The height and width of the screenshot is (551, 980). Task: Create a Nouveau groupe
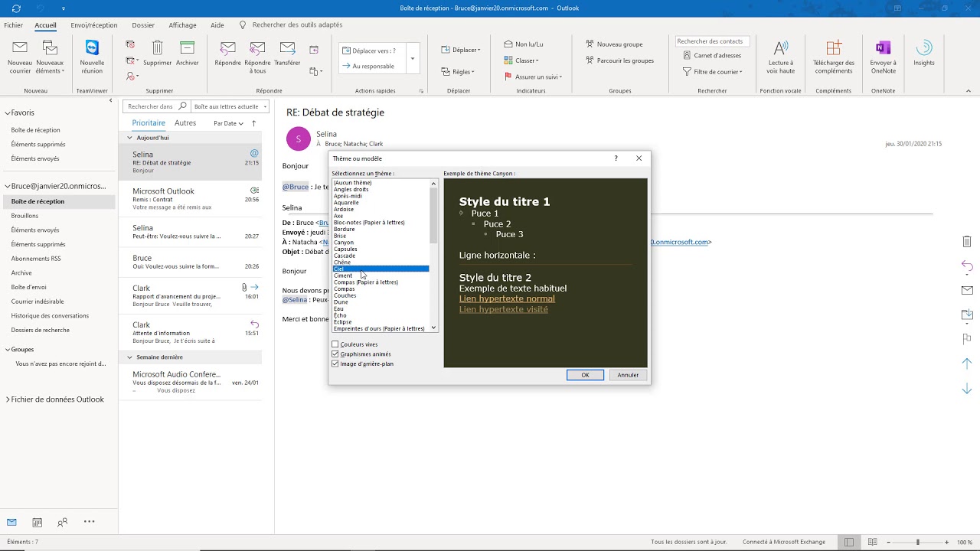pos(614,44)
